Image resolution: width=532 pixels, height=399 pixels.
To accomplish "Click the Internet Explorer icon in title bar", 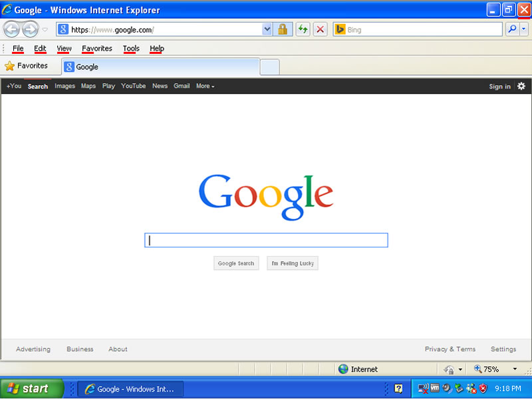I will tap(7, 9).
